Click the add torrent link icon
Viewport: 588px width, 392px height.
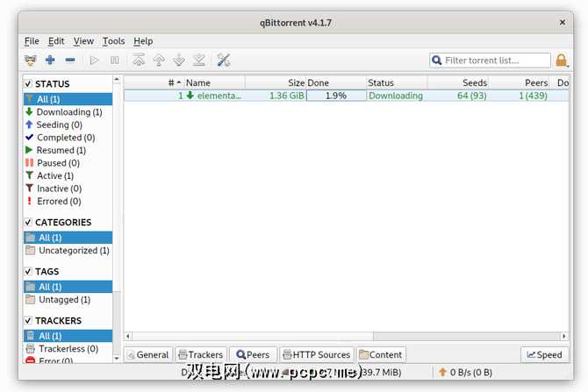pyautogui.click(x=31, y=60)
